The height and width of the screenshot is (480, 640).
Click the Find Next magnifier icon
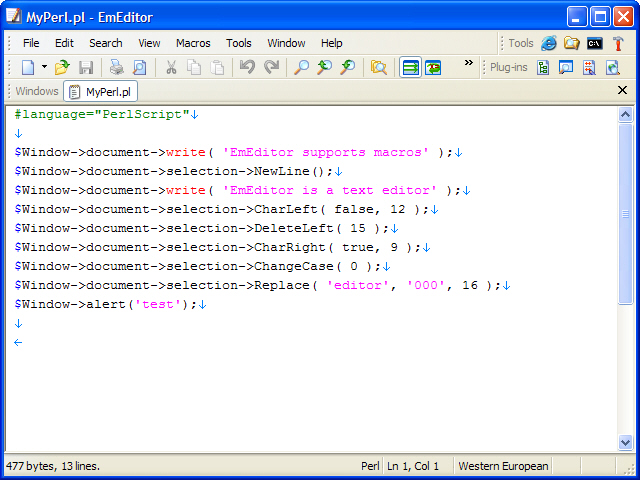click(348, 67)
